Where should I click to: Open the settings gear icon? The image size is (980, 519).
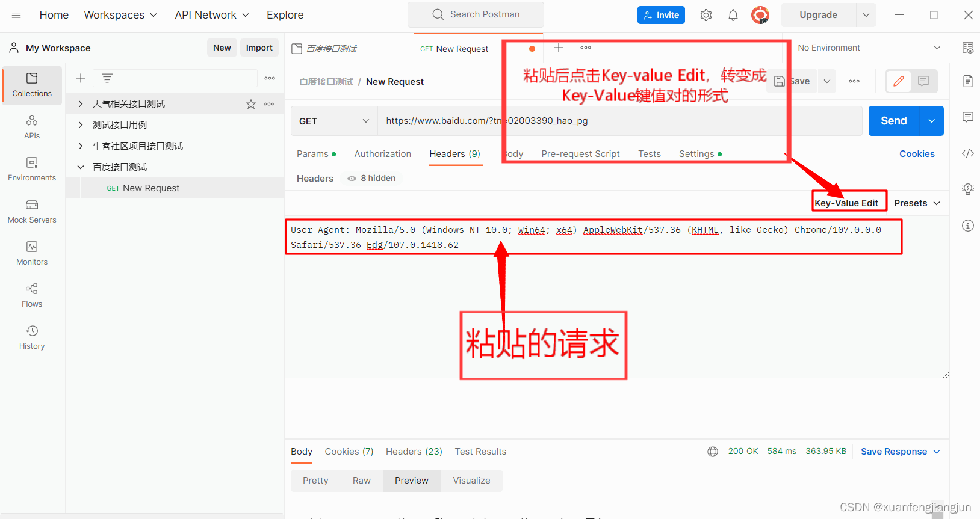706,15
